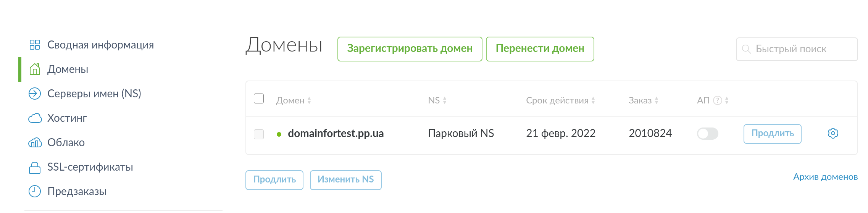868x213 pixels.
Task: Toggle auto-renewal switch for domainfortest.pp.ua
Action: point(707,134)
